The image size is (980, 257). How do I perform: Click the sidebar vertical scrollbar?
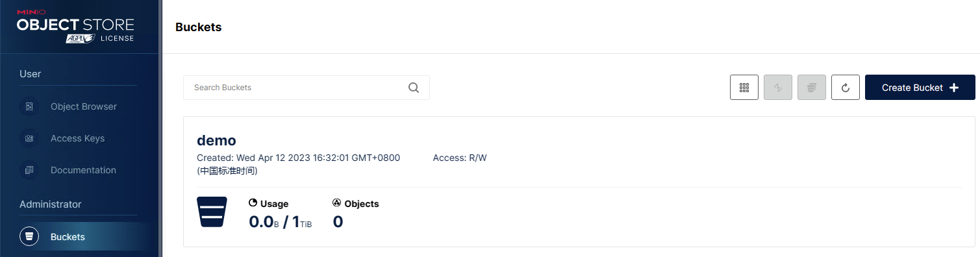point(160,128)
